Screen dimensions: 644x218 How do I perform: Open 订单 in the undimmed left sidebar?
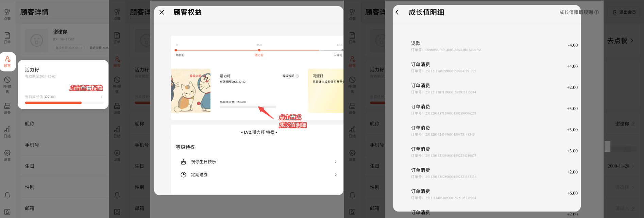pyautogui.click(x=7, y=38)
